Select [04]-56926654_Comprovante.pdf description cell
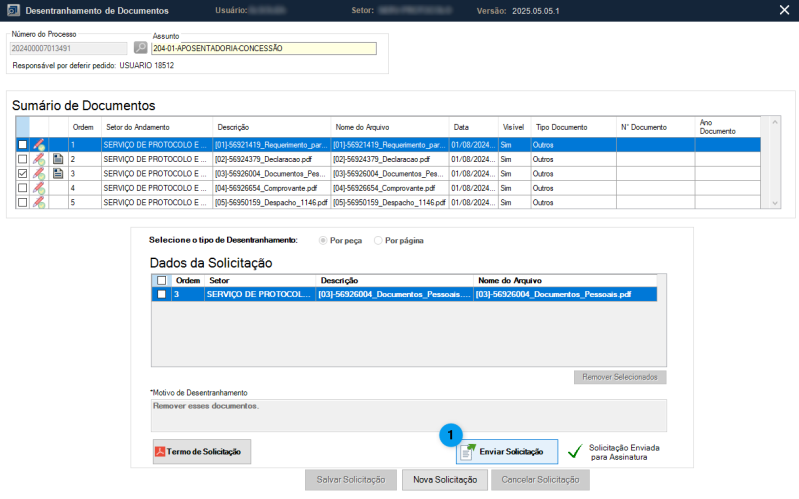This screenshot has width=799, height=499. (x=271, y=188)
